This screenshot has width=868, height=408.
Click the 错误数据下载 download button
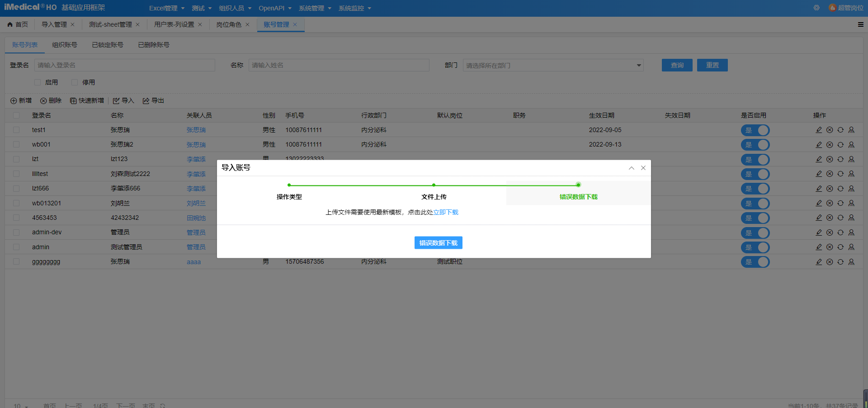coord(438,242)
